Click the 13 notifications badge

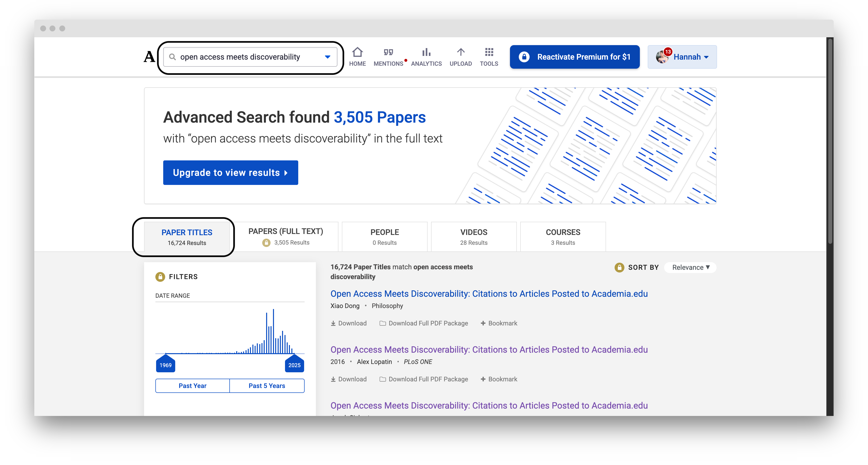coord(668,52)
